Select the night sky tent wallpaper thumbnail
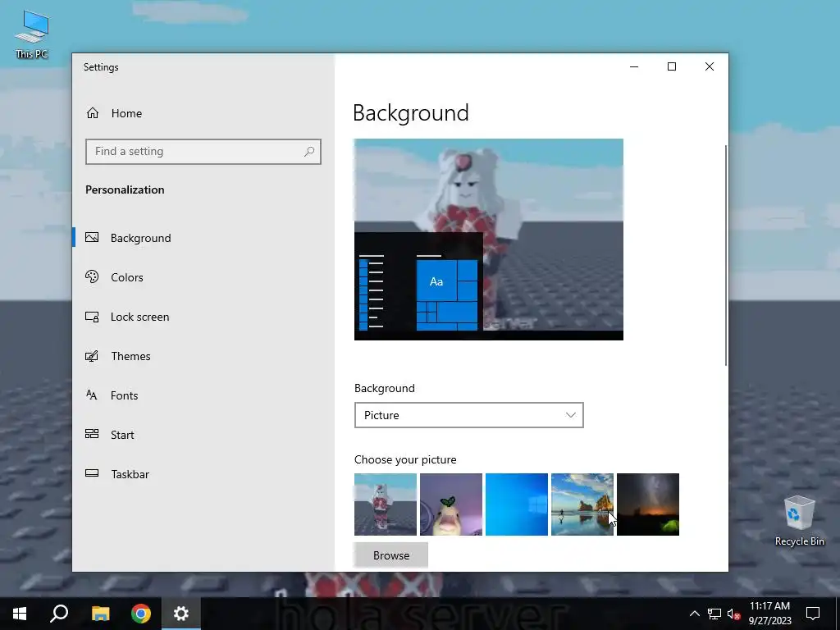 648,504
